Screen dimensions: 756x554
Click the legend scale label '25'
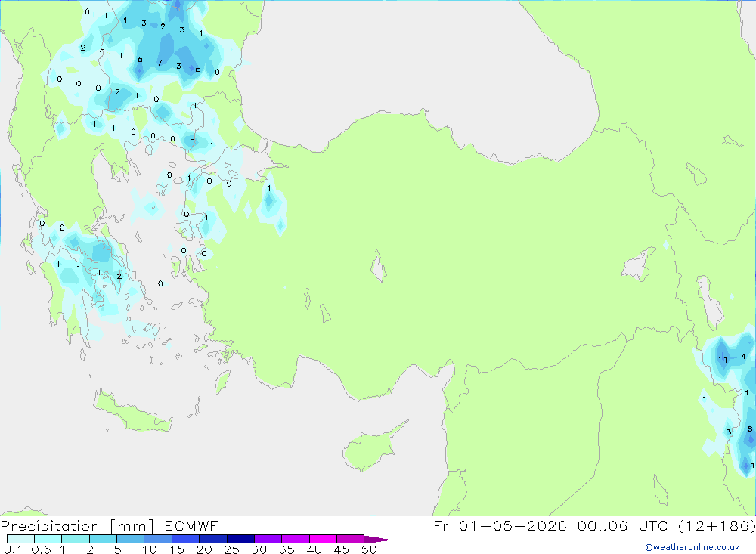pos(231,549)
